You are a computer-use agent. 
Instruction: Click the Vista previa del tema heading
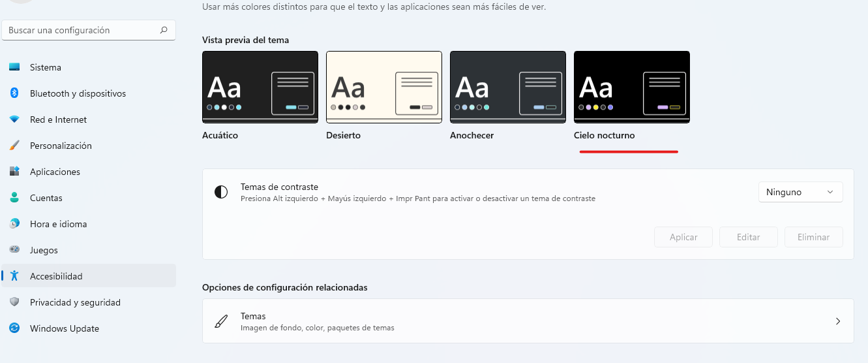tap(245, 40)
